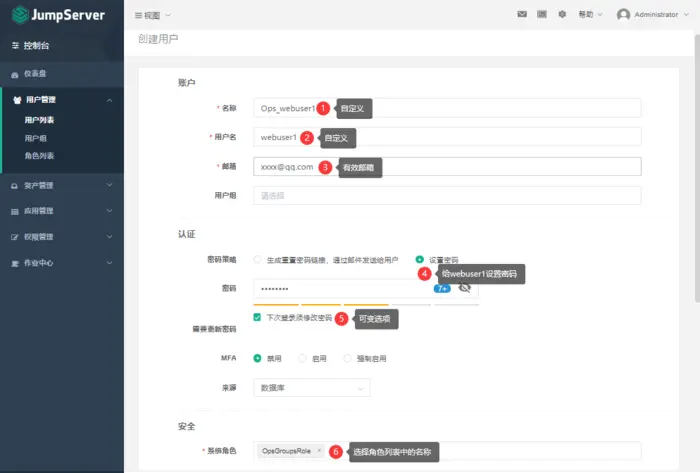Click the job center icon
This screenshot has width=700, height=473.
pyautogui.click(x=15, y=263)
